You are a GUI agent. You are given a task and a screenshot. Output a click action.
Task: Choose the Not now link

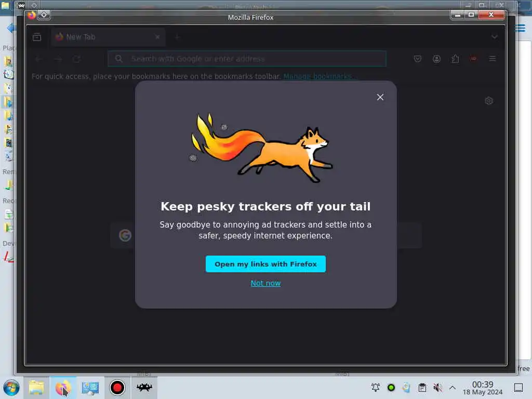click(x=265, y=283)
